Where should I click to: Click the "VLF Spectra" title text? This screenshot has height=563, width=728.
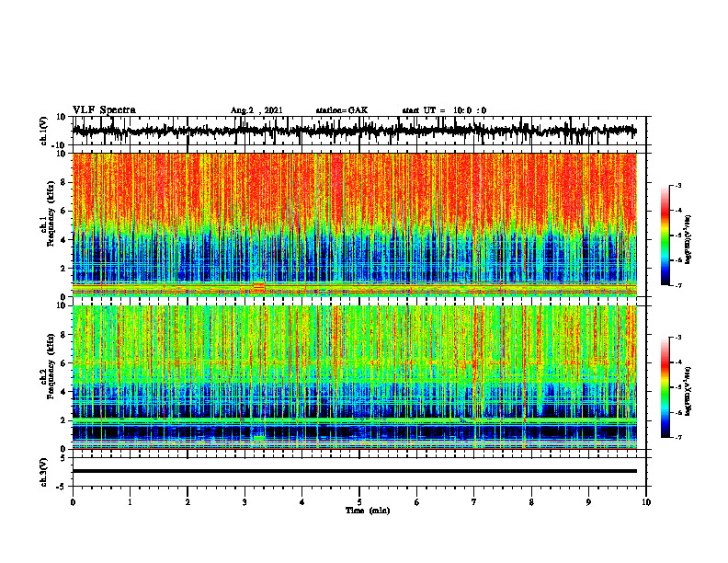[104, 110]
